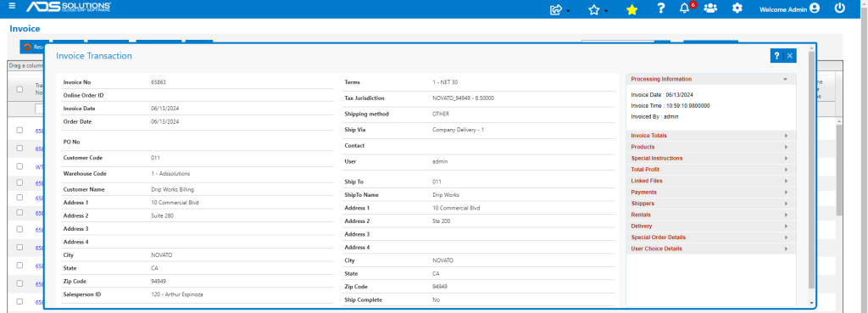Expand the User Choice Details section
Image resolution: width=868 pixels, height=313 pixels.
pyautogui.click(x=711, y=249)
